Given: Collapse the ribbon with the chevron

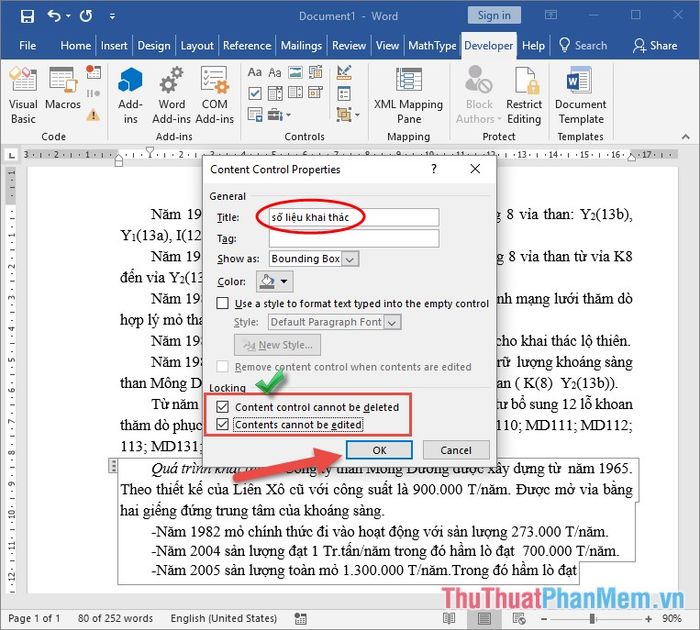Looking at the screenshot, I should tap(685, 137).
